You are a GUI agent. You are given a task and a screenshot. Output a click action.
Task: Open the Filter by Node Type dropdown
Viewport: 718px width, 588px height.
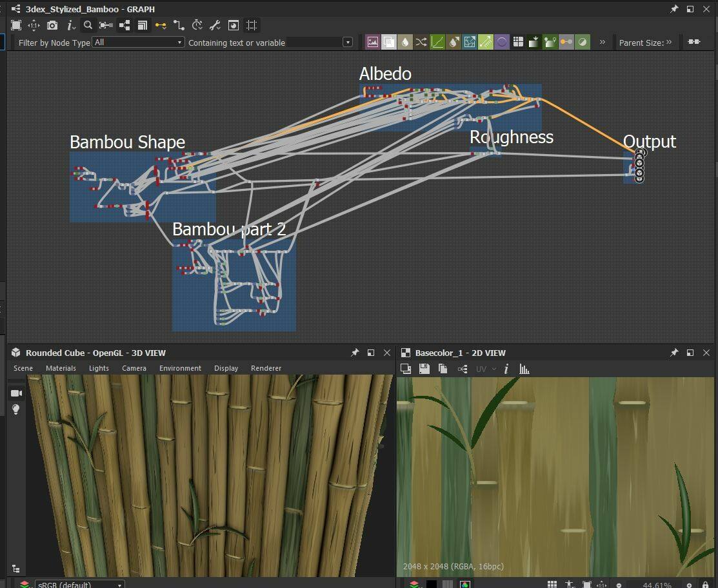[138, 42]
